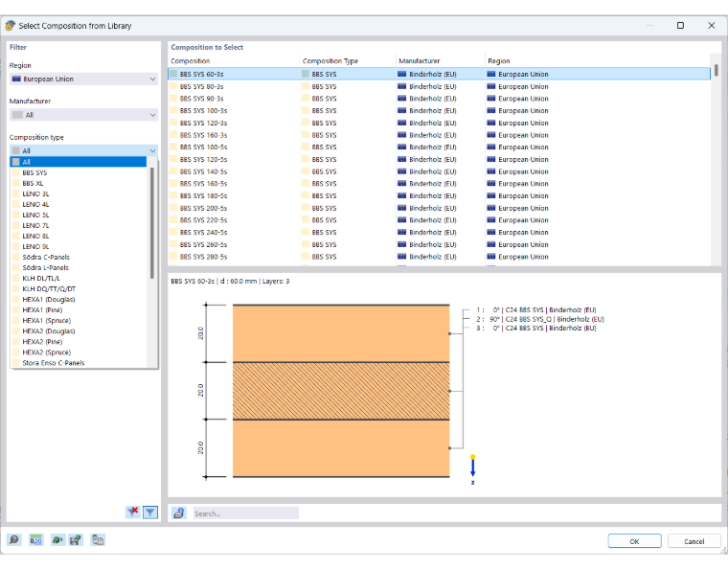
Task: Open the help icon at bottom left
Action: pos(14,539)
